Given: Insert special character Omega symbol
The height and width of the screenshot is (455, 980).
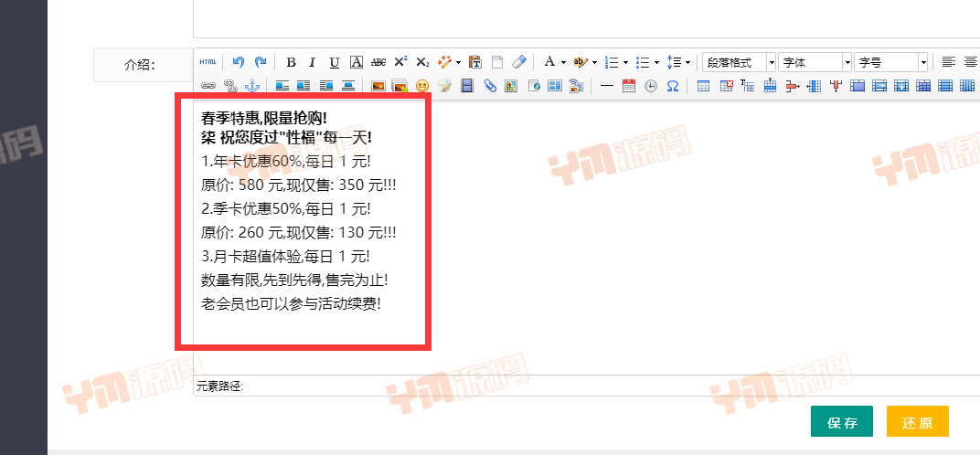Looking at the screenshot, I should pyautogui.click(x=673, y=86).
